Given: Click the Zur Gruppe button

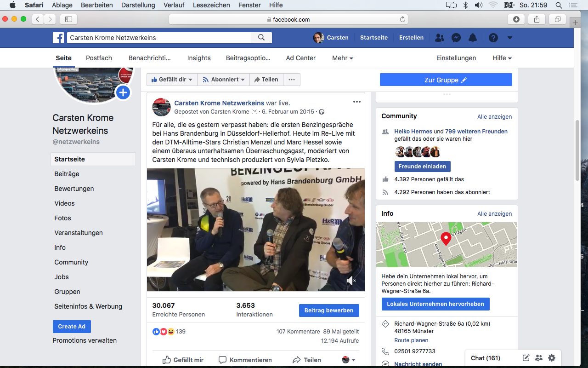Looking at the screenshot, I should click(x=446, y=80).
